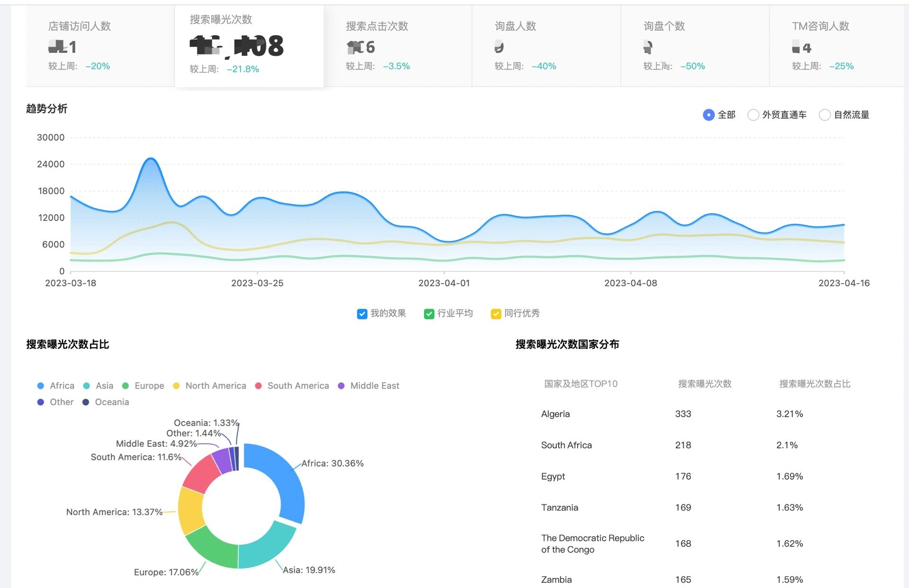Click the 趋势分析 section heading
Screen dimensions: 909x588
click(x=46, y=109)
